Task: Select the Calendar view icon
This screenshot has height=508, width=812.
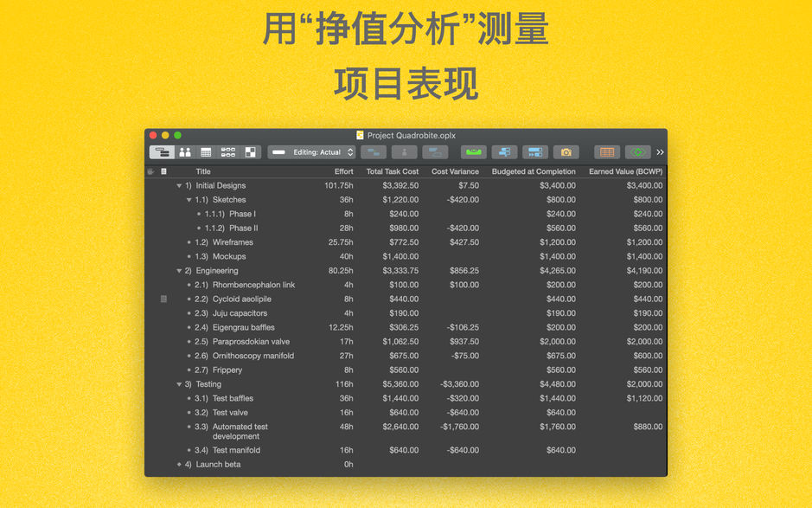Action: pyautogui.click(x=206, y=151)
